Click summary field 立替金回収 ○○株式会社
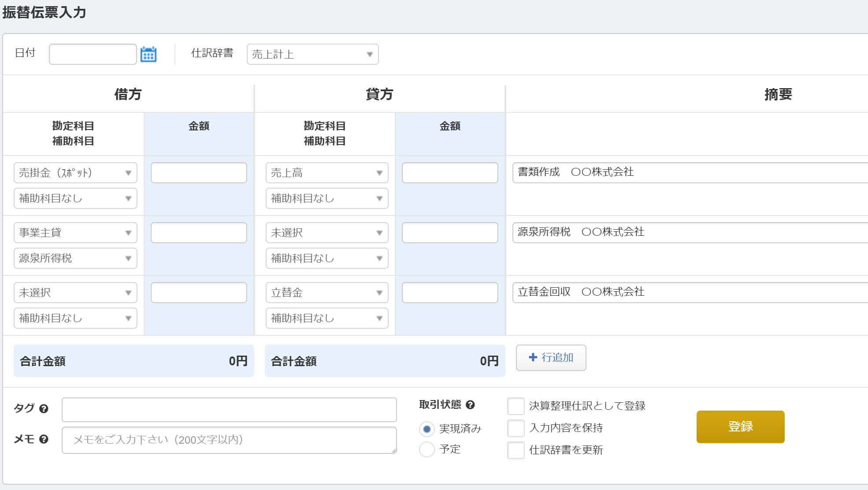 click(x=690, y=293)
